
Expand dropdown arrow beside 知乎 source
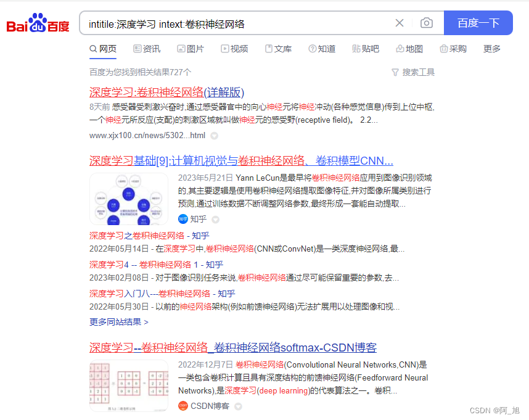click(215, 220)
